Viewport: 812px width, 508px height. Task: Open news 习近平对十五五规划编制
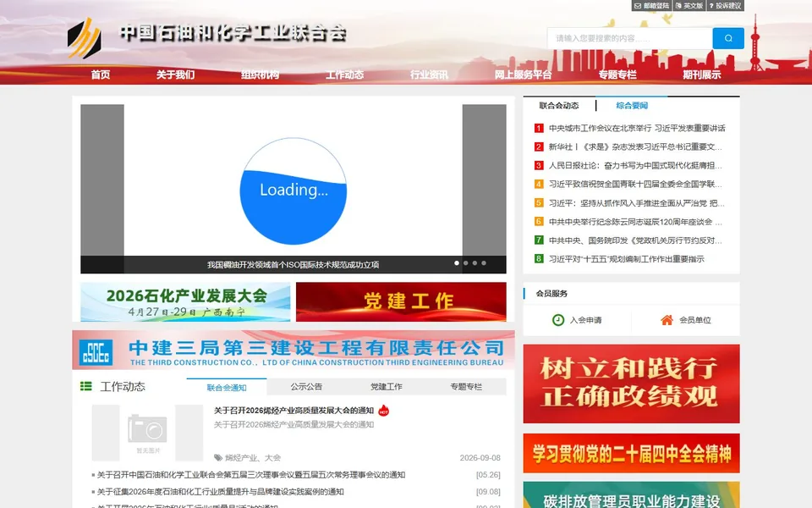click(x=627, y=259)
